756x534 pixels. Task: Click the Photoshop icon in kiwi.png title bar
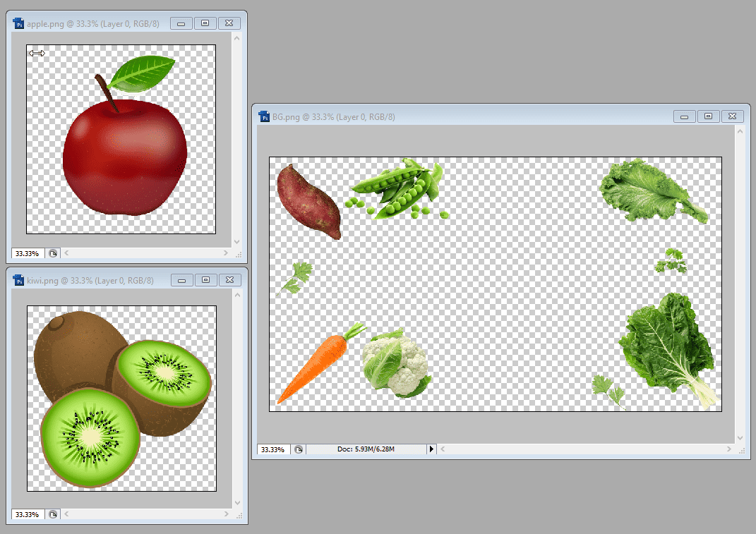pos(19,280)
